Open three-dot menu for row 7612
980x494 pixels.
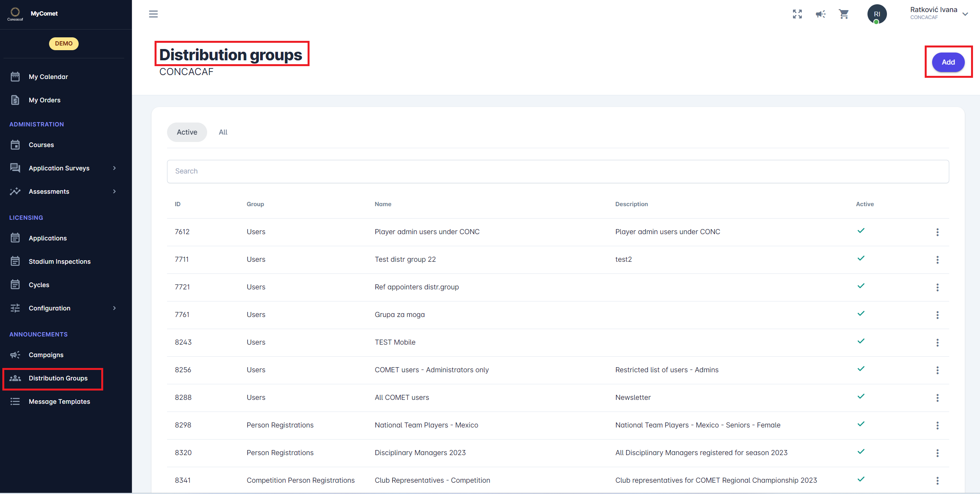click(x=937, y=232)
